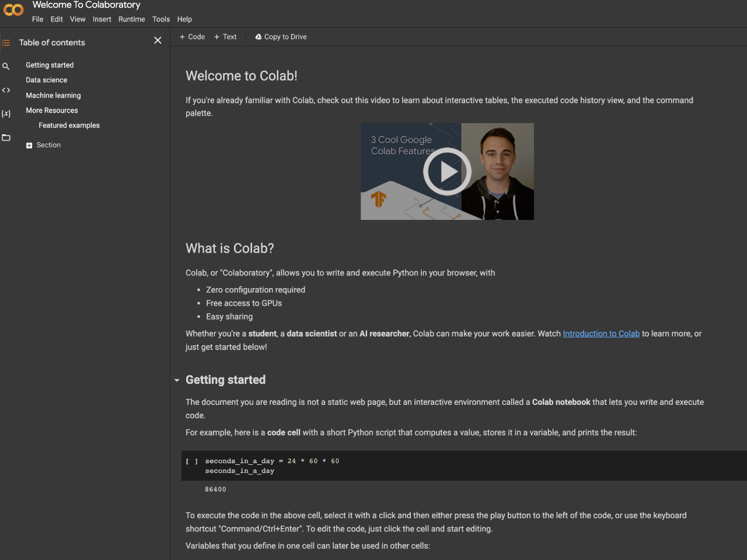Follow the Introduction to Colab link
Viewport: 747px width, 560px height.
point(601,334)
